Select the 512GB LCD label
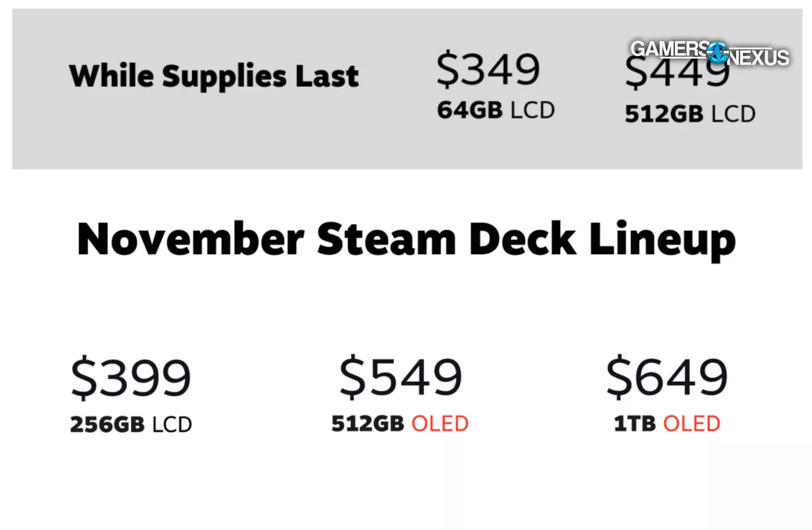Viewport: 812px width, 530px height. (690, 114)
